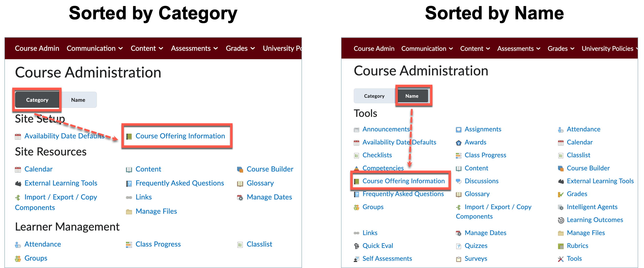Screen dimensions: 644x268
Task: Click the highlighted Name toggle in right screenshot
Action: pyautogui.click(x=412, y=96)
